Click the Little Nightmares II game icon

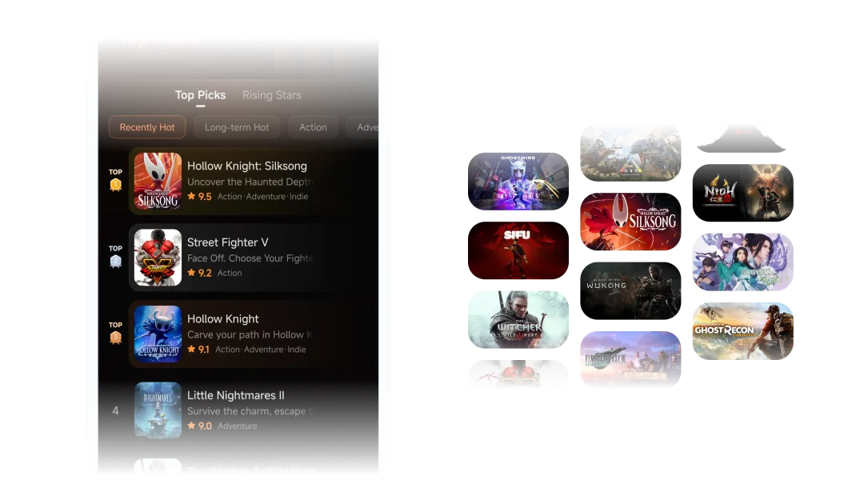(x=158, y=410)
